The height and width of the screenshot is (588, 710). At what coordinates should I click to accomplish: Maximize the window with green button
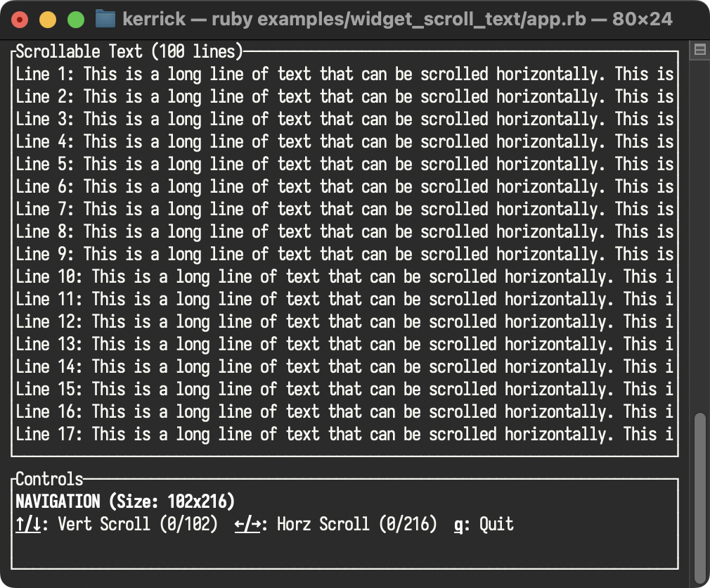(x=76, y=20)
